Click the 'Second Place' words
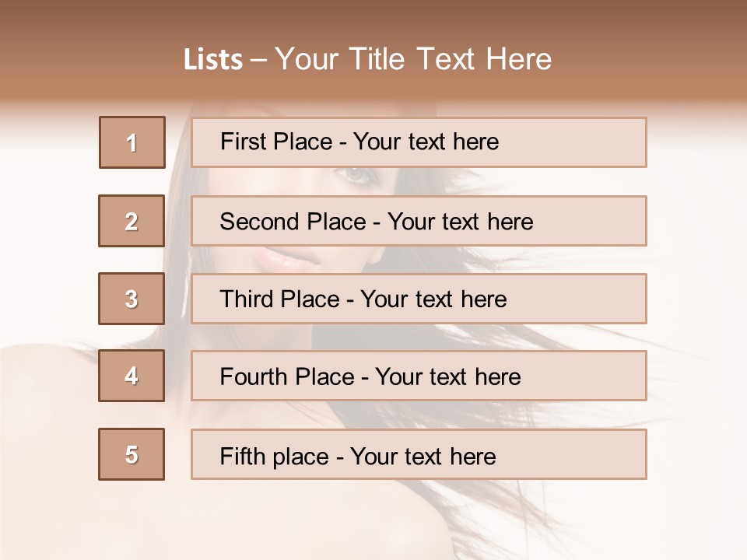 (x=293, y=222)
